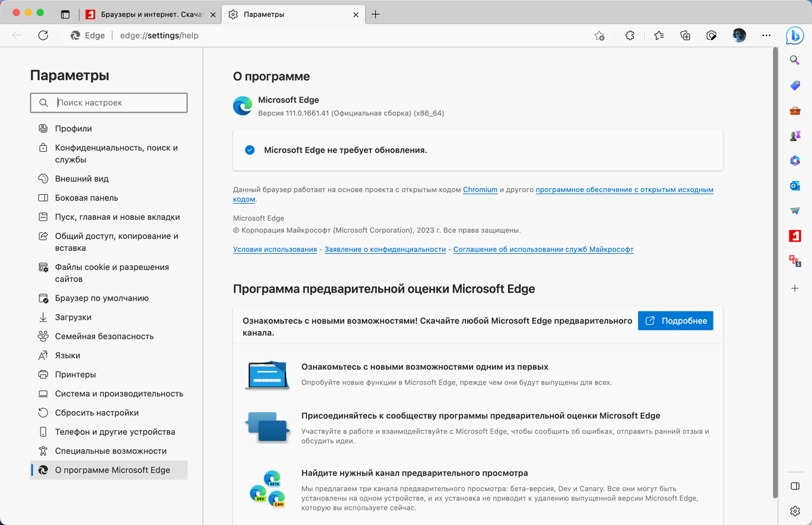Open the Collections toolbar icon

pyautogui.click(x=685, y=36)
